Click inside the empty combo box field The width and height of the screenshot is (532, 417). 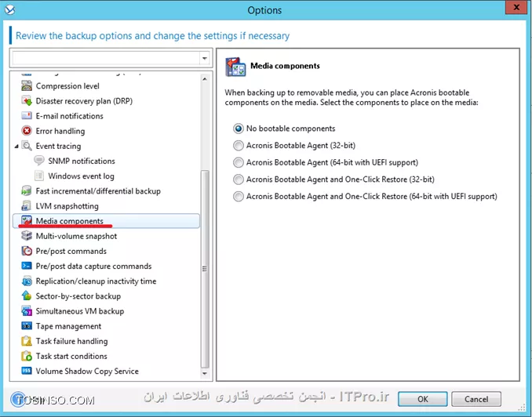(106, 58)
